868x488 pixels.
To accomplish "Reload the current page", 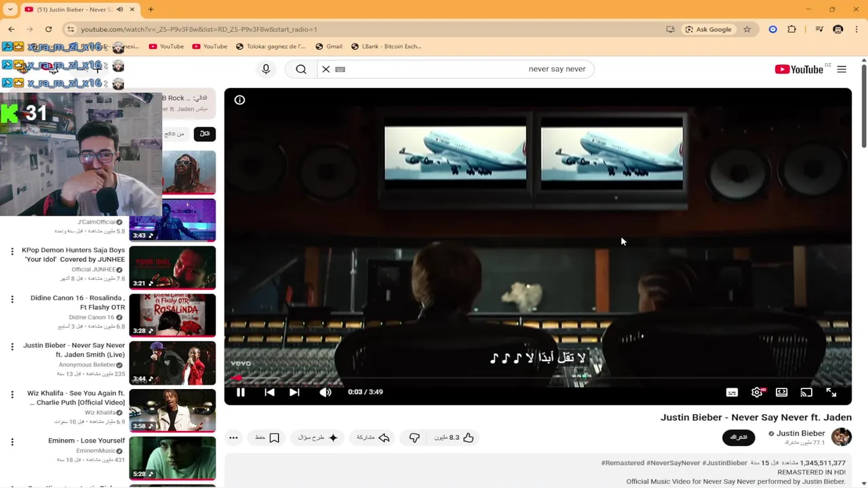I will [x=49, y=29].
